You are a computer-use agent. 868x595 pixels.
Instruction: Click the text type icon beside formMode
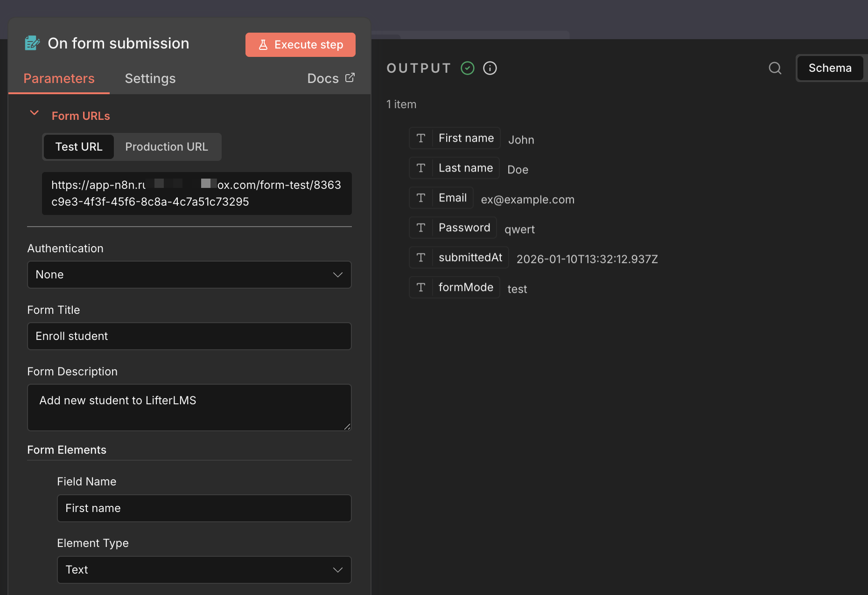click(x=421, y=287)
